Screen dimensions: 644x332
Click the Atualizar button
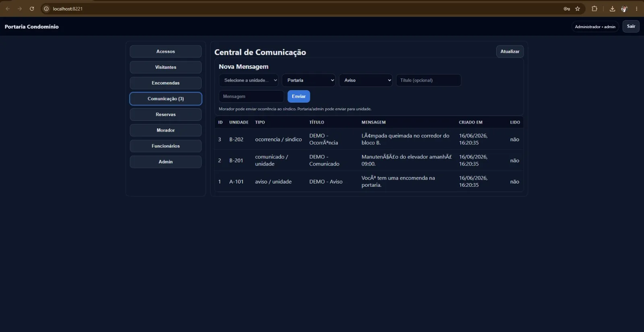(510, 52)
